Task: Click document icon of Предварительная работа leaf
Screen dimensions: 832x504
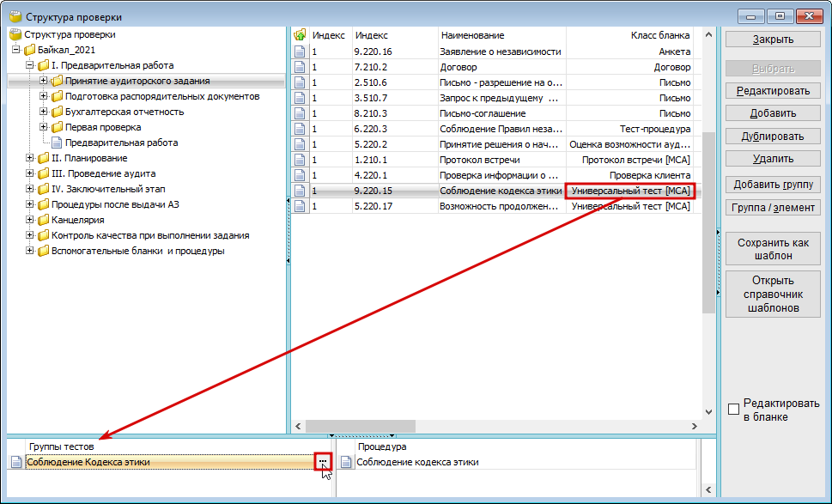Action: (x=57, y=143)
